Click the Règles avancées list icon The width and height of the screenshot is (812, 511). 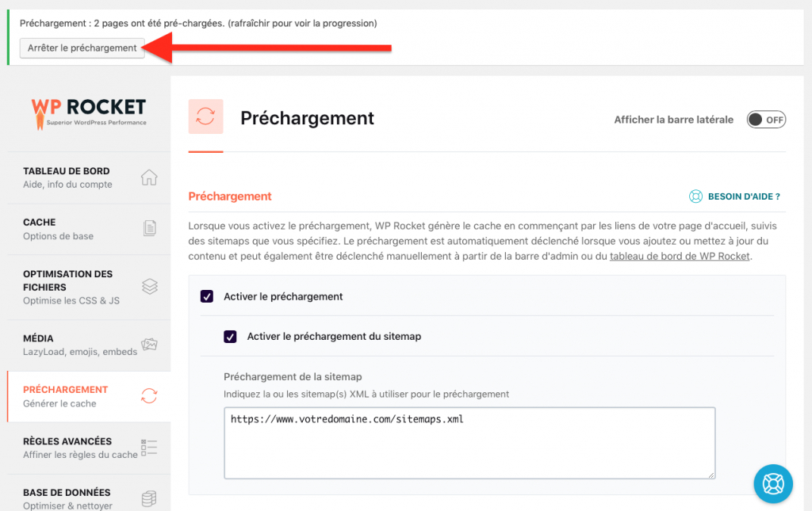[149, 448]
